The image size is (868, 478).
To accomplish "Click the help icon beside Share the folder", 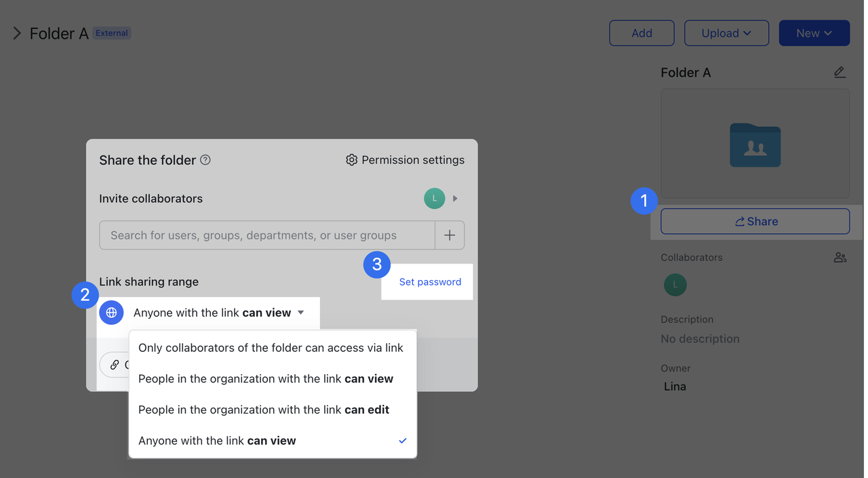I will pos(205,159).
